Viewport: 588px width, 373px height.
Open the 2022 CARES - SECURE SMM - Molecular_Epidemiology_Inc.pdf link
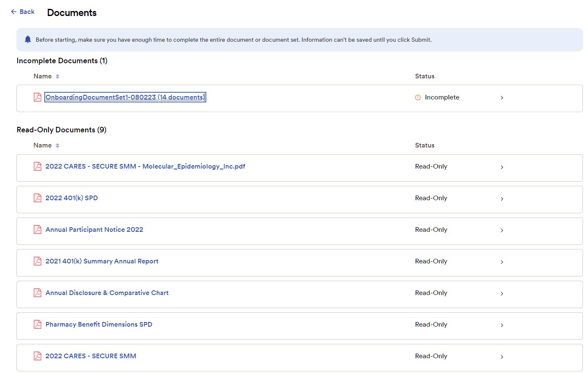pos(145,166)
